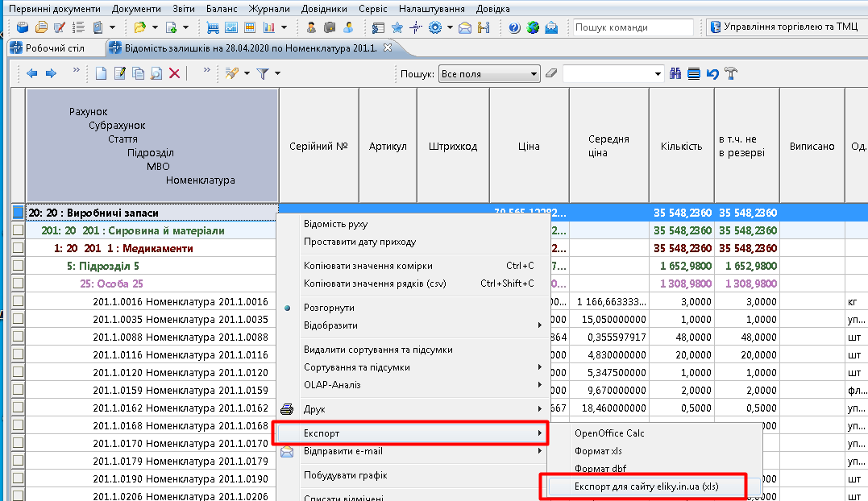Click the filter funnel icon
868x501 pixels.
(x=263, y=73)
